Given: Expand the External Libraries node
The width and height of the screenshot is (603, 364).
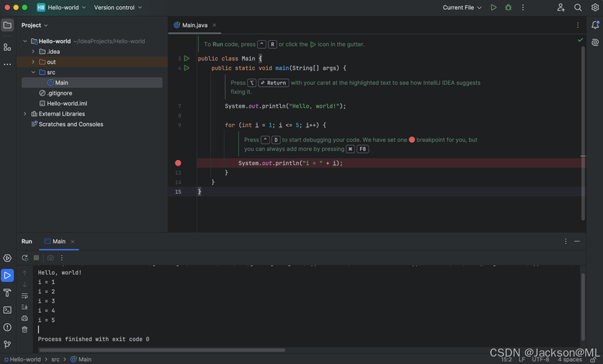Looking at the screenshot, I should tap(25, 114).
